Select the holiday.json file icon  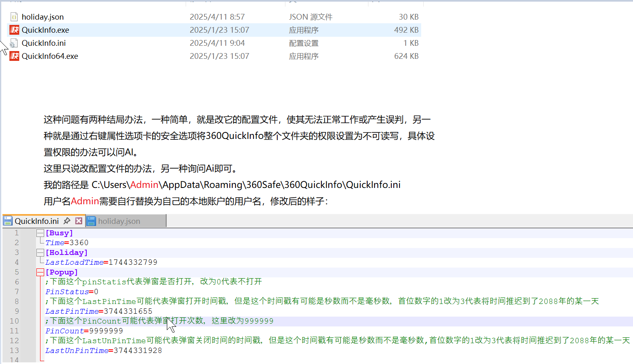tap(14, 17)
